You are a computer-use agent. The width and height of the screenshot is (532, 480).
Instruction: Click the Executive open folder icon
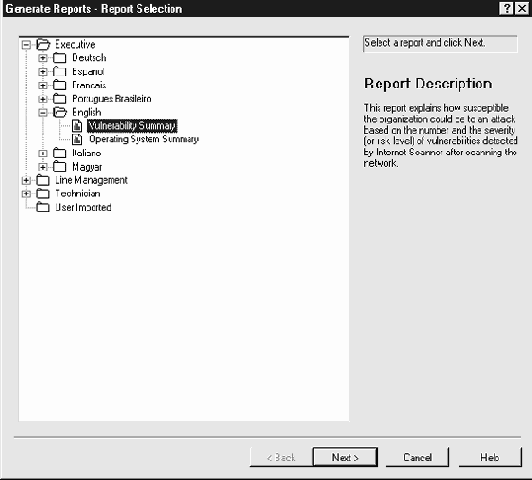[x=43, y=44]
